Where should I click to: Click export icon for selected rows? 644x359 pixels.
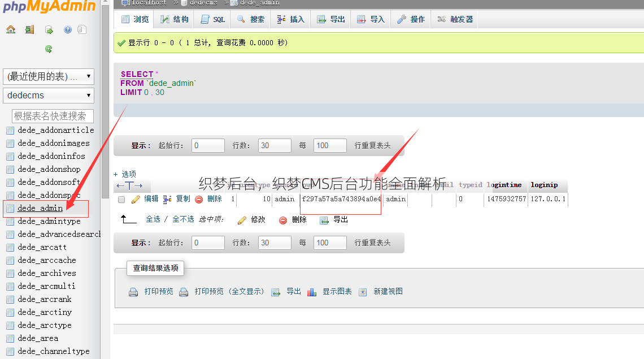pyautogui.click(x=324, y=220)
